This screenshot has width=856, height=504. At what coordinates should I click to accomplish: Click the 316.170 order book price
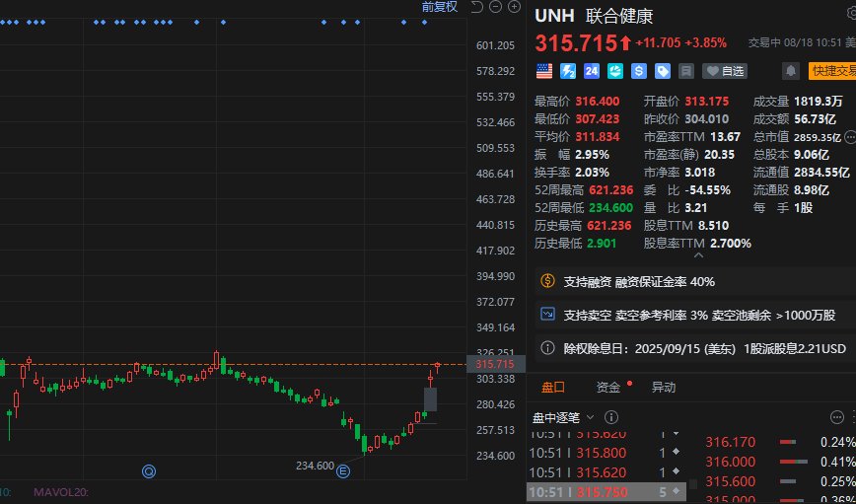click(731, 442)
